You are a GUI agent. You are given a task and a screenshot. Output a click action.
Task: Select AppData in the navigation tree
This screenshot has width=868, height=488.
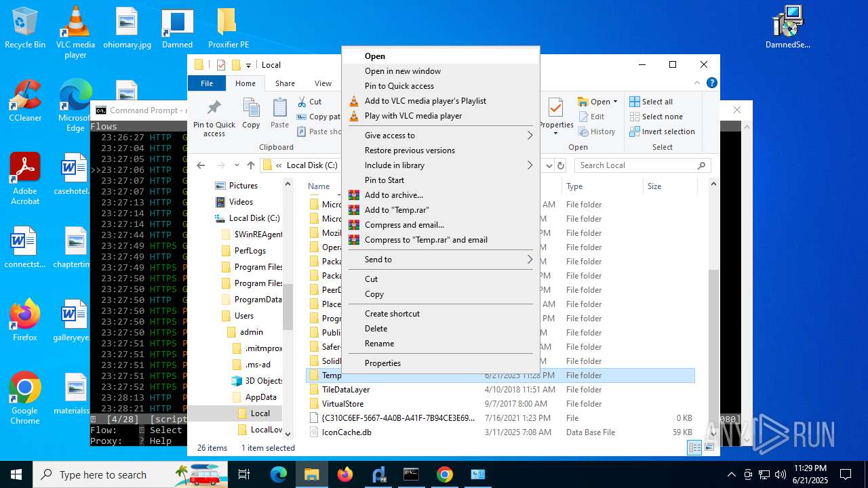(x=254, y=397)
